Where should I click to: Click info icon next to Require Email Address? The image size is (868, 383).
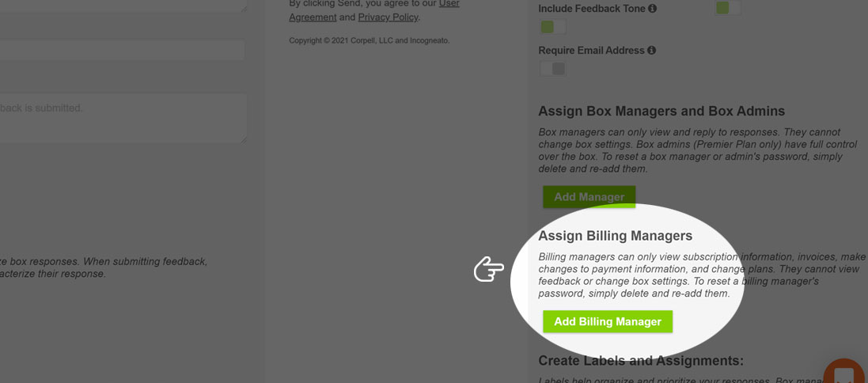point(651,51)
